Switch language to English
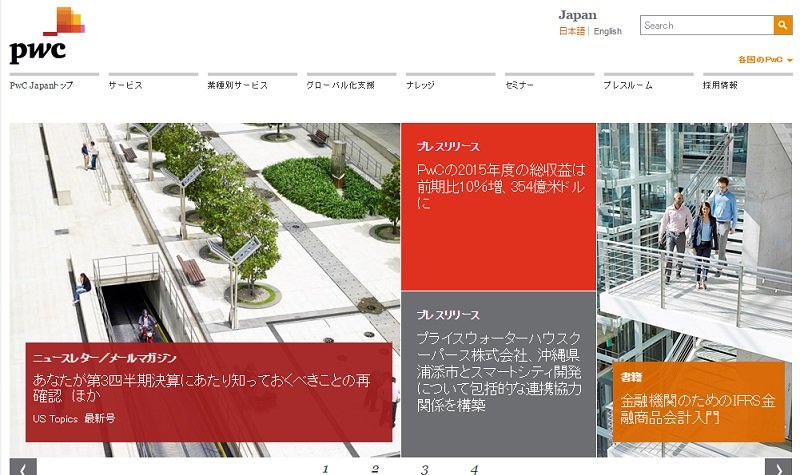The image size is (800, 475). pos(608,31)
